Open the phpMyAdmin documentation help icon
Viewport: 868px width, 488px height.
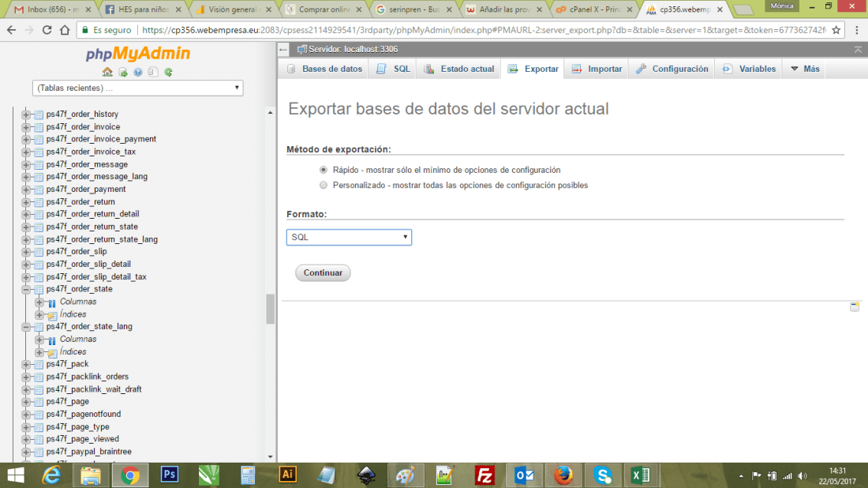click(x=138, y=72)
